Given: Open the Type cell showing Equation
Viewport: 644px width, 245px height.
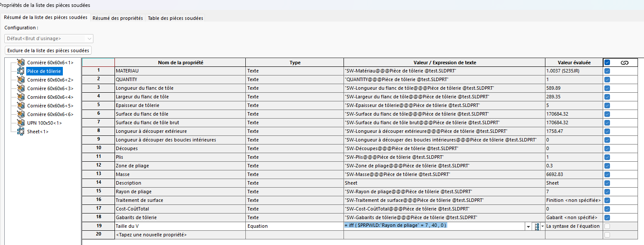Looking at the screenshot, I should (294, 226).
